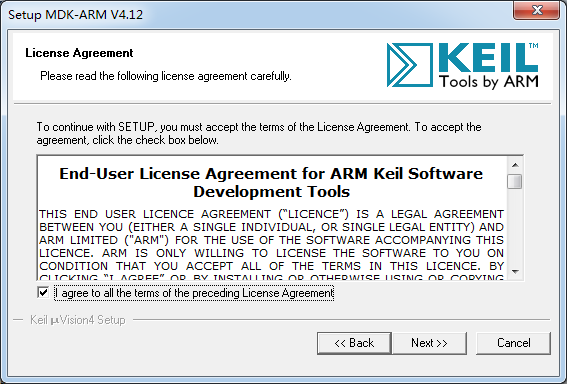Screen dimensions: 567x384
Task: Click the license scrollbar down arrow
Action: (x=515, y=272)
